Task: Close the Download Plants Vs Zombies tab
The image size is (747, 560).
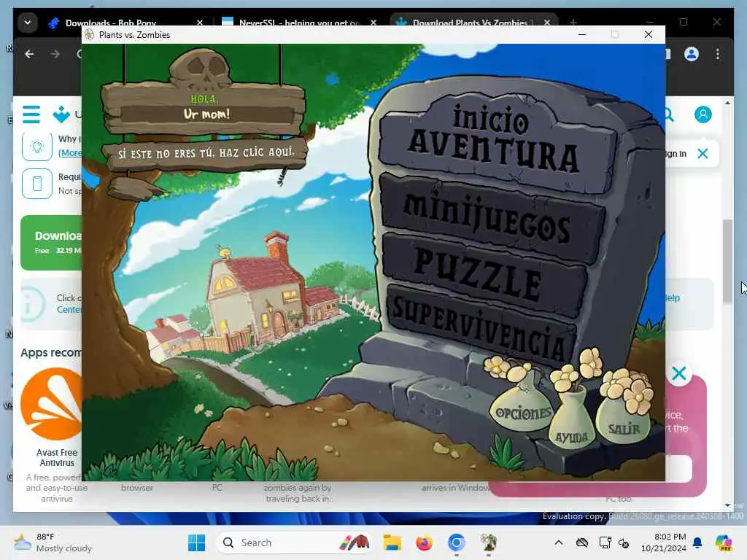Action: (547, 23)
